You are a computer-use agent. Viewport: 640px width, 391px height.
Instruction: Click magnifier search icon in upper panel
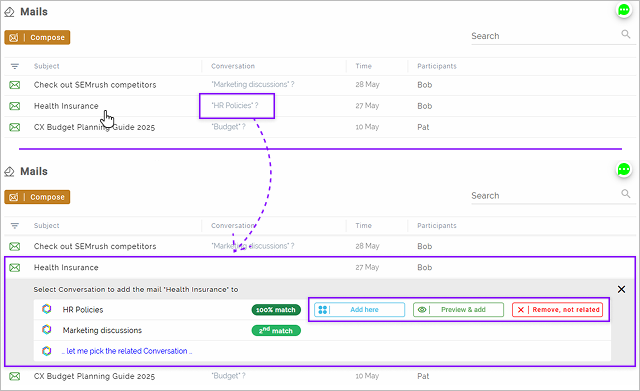626,34
